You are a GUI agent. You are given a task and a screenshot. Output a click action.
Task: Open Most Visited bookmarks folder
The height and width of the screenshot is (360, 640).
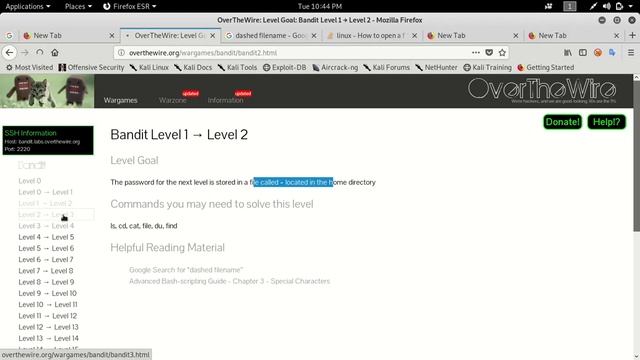point(29,67)
